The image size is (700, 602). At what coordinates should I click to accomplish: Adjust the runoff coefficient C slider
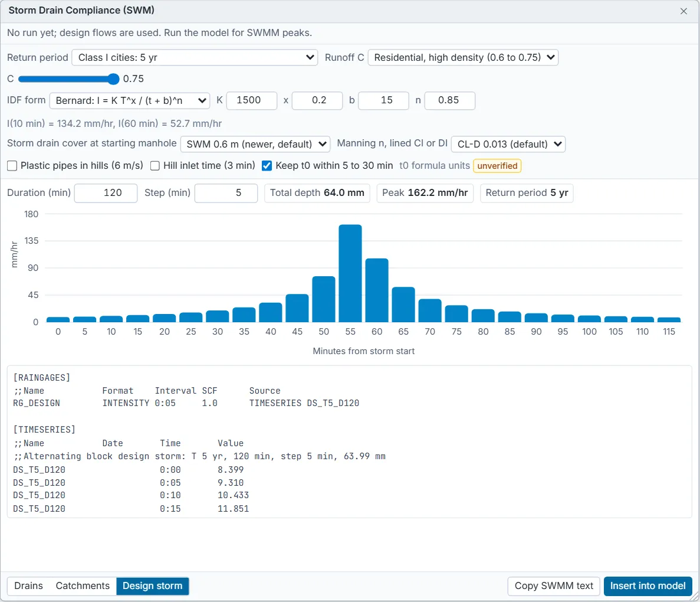(69, 79)
